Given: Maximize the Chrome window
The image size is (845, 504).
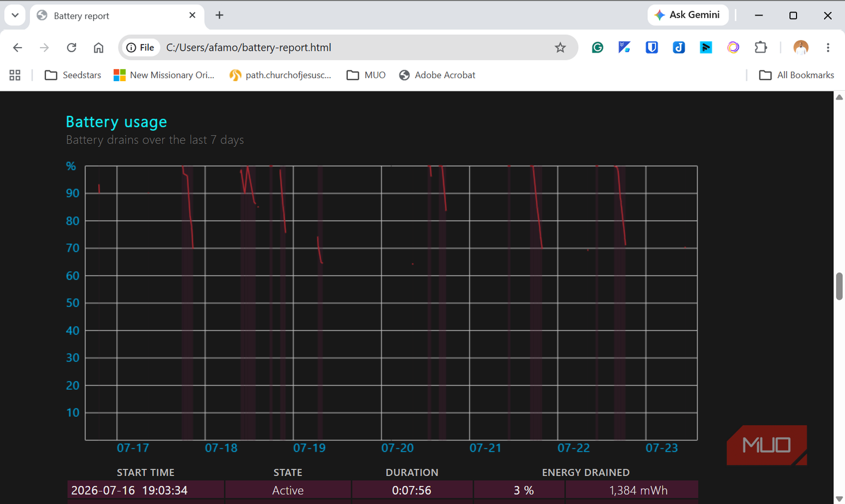Looking at the screenshot, I should (x=793, y=16).
